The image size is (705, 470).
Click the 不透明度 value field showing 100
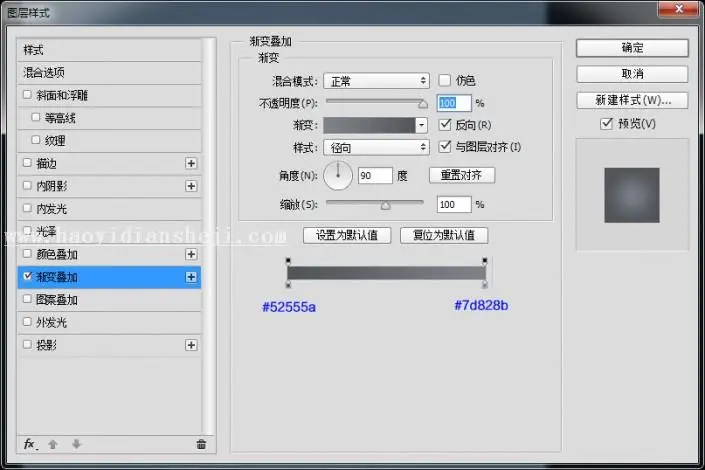point(454,103)
